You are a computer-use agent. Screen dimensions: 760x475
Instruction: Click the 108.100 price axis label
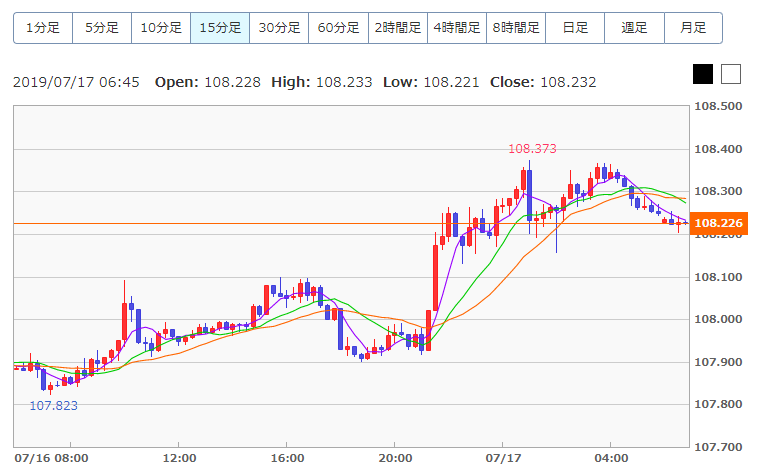(718, 277)
